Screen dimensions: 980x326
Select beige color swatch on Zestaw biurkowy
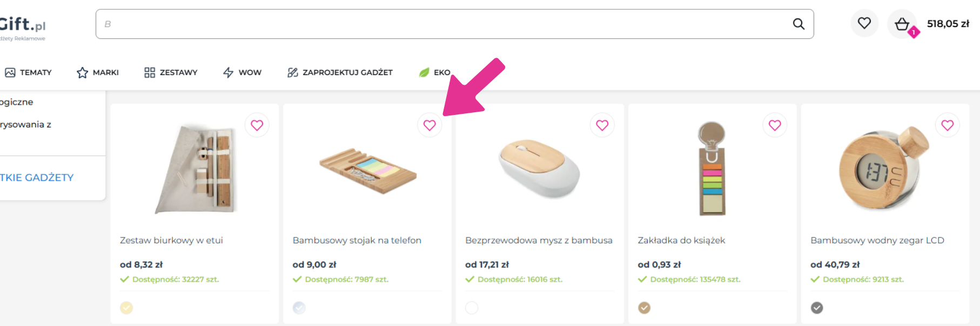(126, 308)
